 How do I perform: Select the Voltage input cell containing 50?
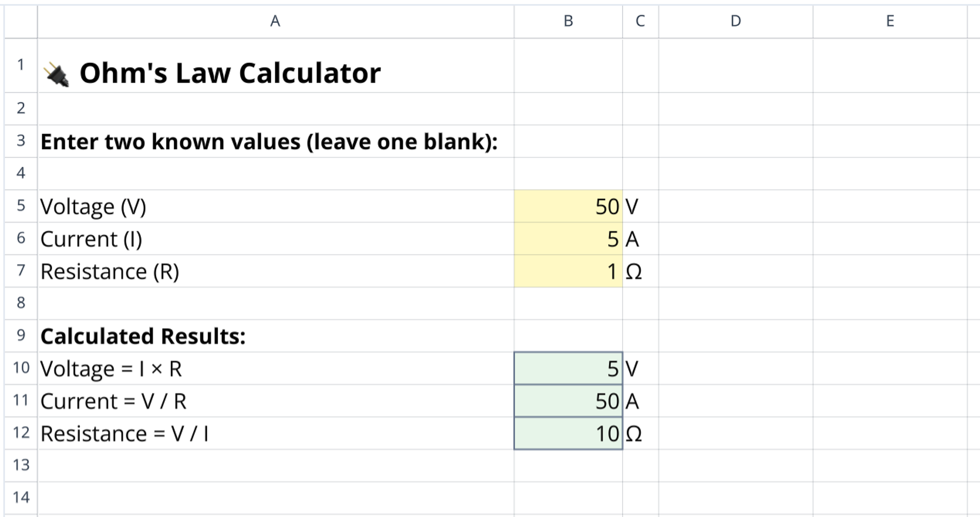pyautogui.click(x=567, y=206)
